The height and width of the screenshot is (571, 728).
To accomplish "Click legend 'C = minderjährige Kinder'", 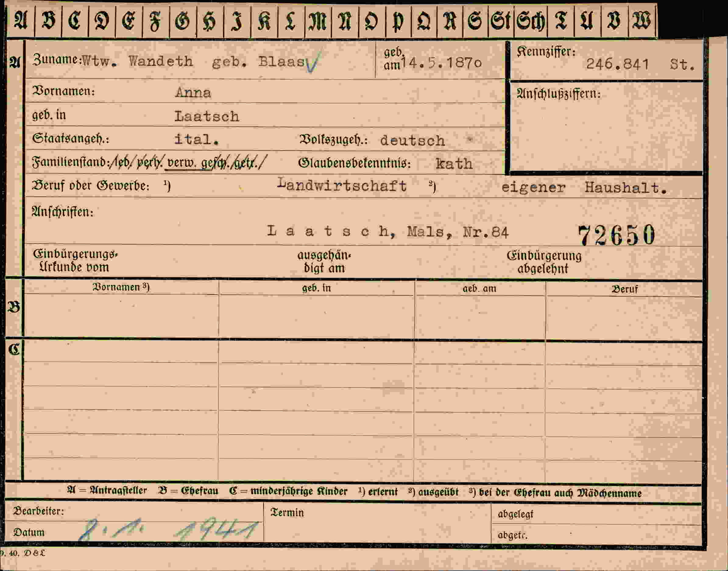I will click(x=288, y=492).
